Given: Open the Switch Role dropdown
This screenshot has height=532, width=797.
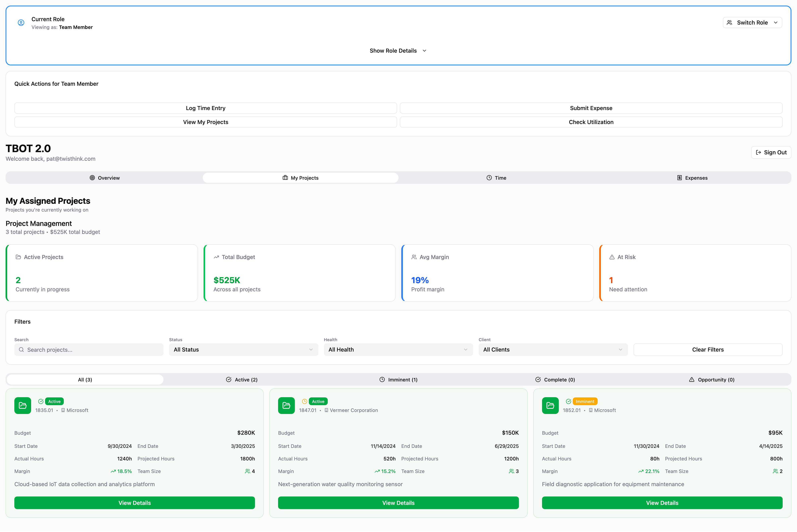Looking at the screenshot, I should pos(752,23).
